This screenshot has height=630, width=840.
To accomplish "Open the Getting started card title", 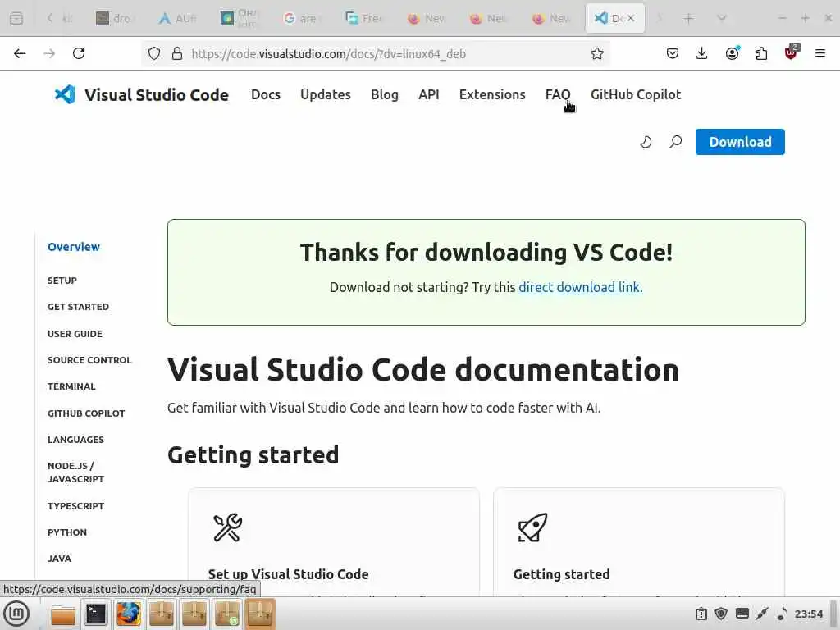I will [x=561, y=574].
